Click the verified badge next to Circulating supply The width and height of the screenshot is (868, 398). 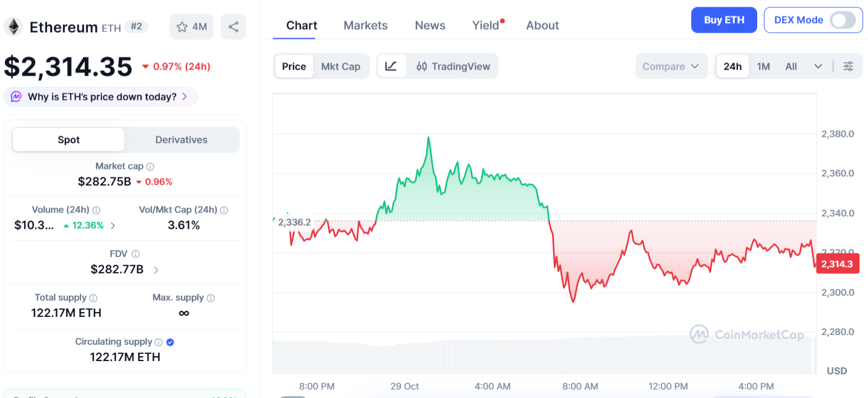pos(170,342)
